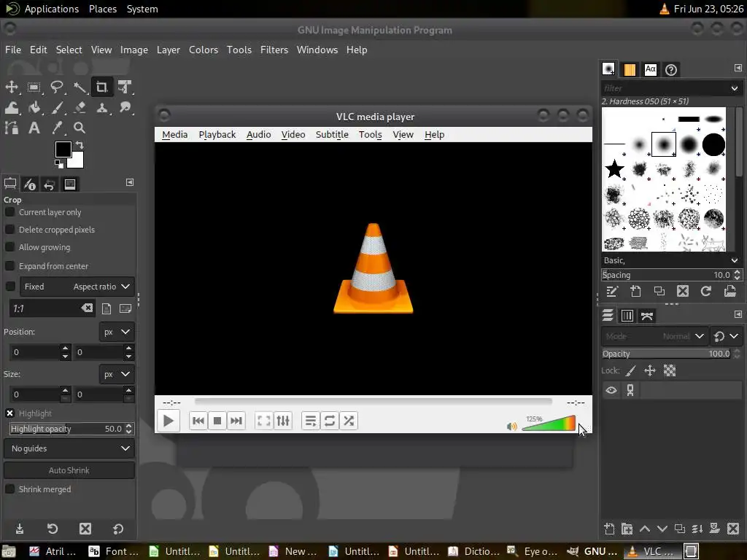Open tool options tab configuration menu
Viewport: 747px width, 560px height.
tap(130, 182)
